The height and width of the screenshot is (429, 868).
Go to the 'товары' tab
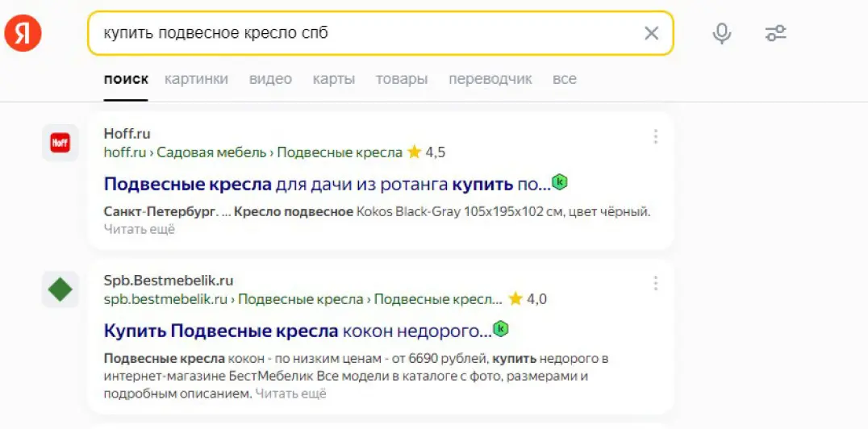click(402, 79)
